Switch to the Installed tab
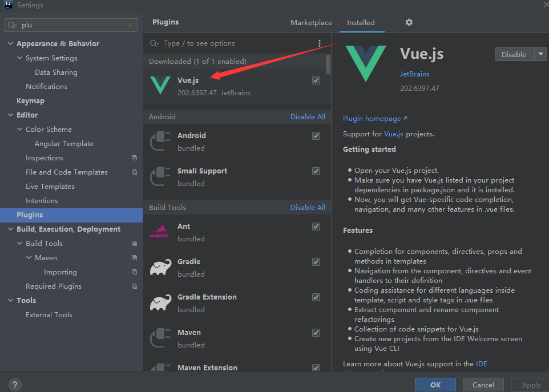 [361, 23]
